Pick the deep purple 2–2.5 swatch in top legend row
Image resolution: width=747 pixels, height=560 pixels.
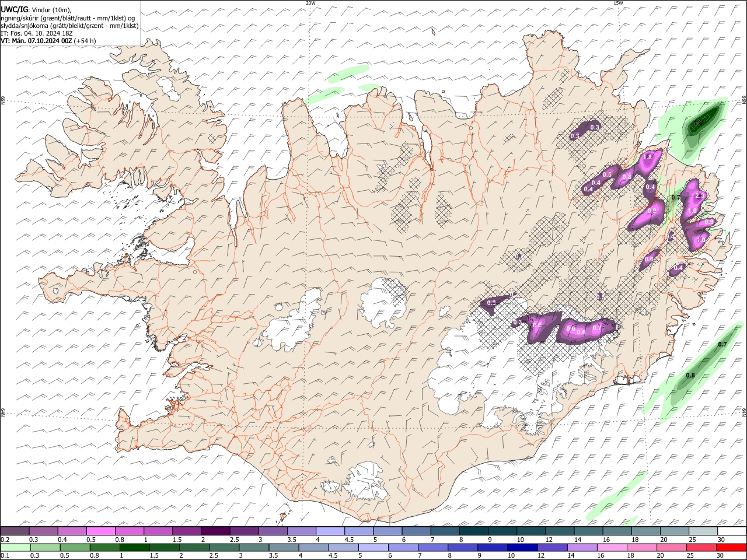click(215, 531)
